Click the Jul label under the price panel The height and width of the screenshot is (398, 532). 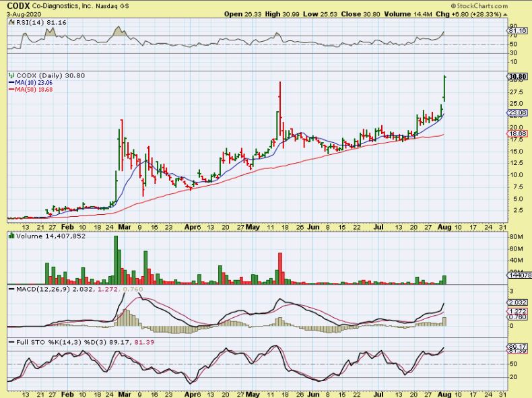tap(378, 227)
